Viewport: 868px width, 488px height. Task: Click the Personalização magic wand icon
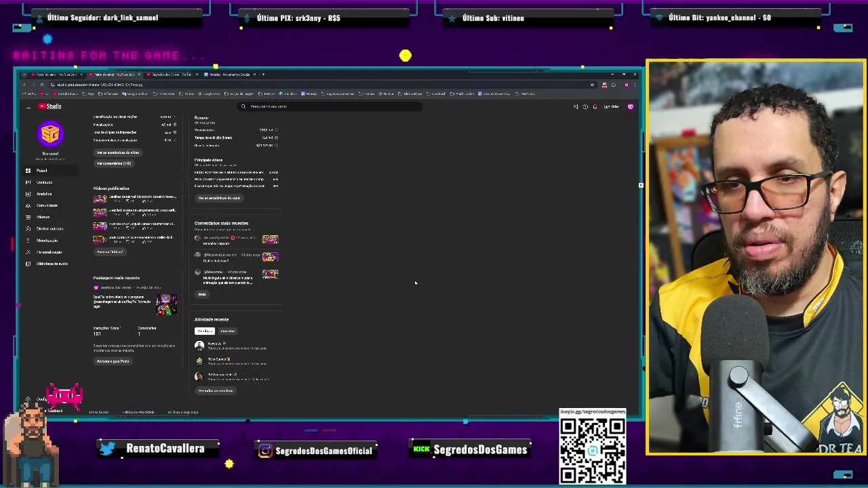click(28, 252)
